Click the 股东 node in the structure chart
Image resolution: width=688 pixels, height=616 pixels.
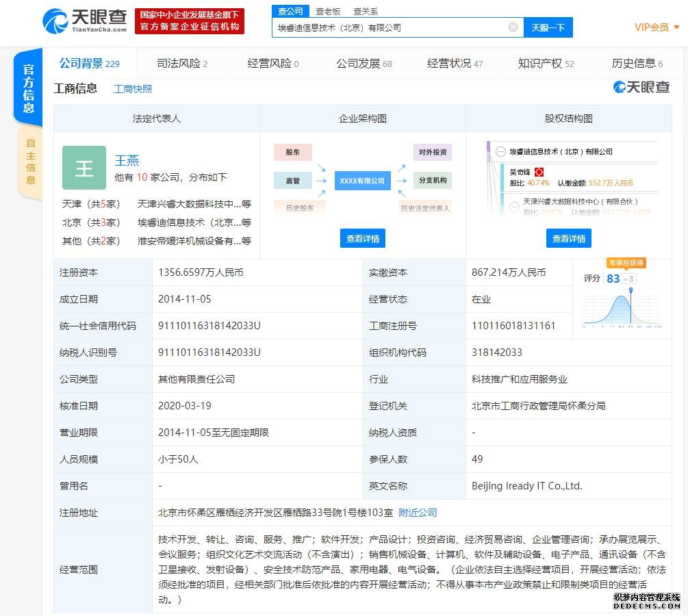click(293, 152)
